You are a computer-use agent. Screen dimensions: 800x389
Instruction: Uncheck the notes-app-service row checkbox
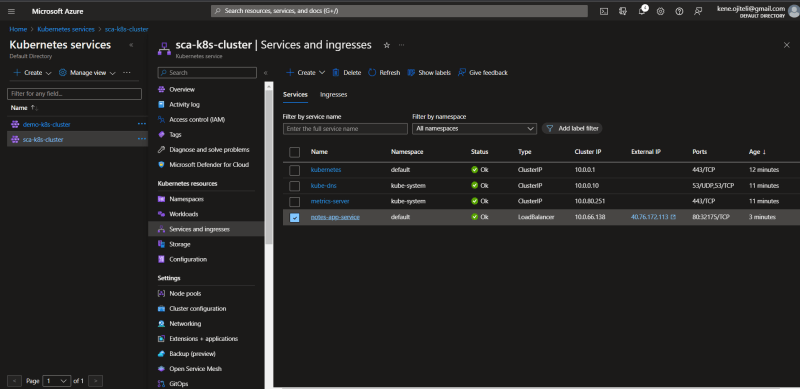(x=294, y=217)
